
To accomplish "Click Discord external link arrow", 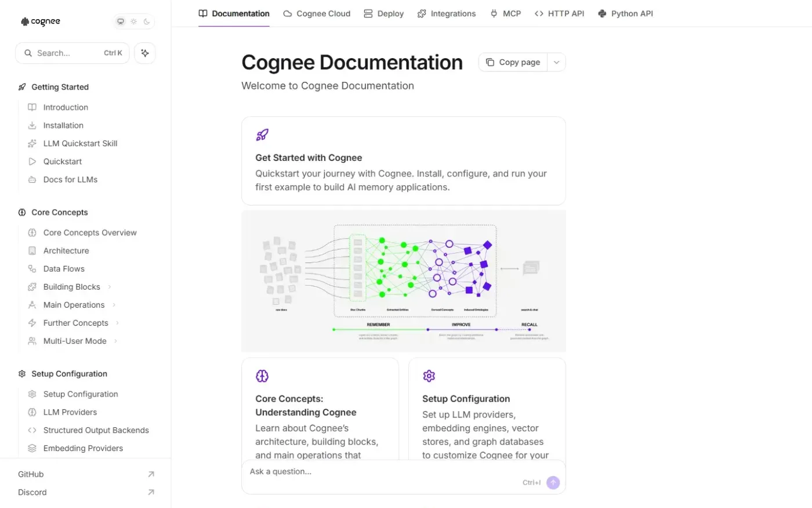I will [151, 492].
